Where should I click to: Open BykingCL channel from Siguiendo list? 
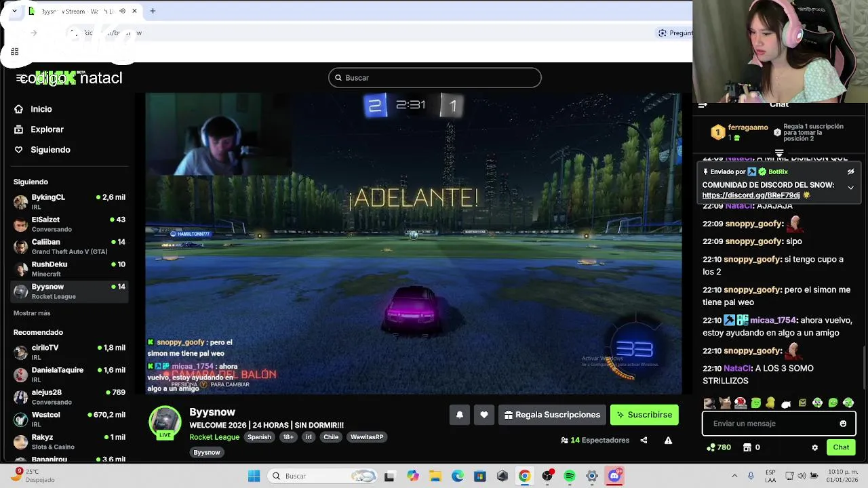(x=70, y=202)
